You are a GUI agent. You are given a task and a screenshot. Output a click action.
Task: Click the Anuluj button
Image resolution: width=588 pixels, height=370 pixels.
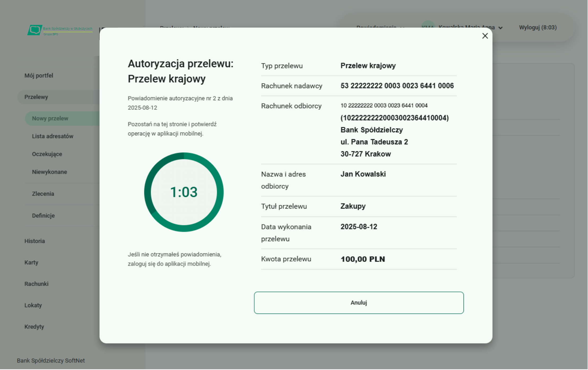[358, 303]
